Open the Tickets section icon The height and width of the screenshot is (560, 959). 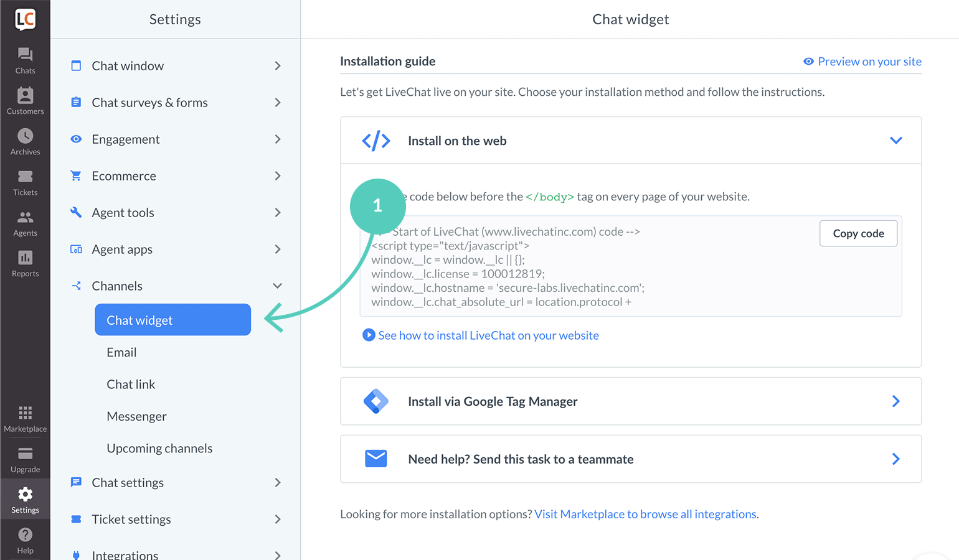[25, 177]
